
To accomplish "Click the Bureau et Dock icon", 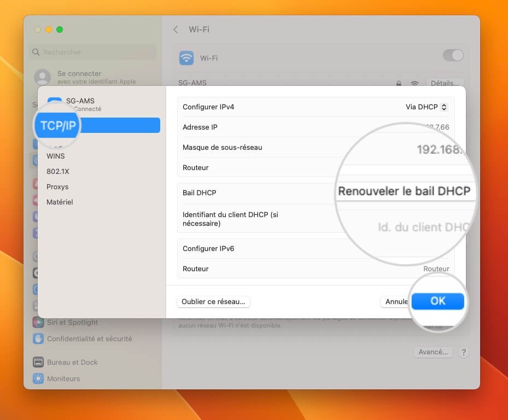I will click(x=38, y=363).
